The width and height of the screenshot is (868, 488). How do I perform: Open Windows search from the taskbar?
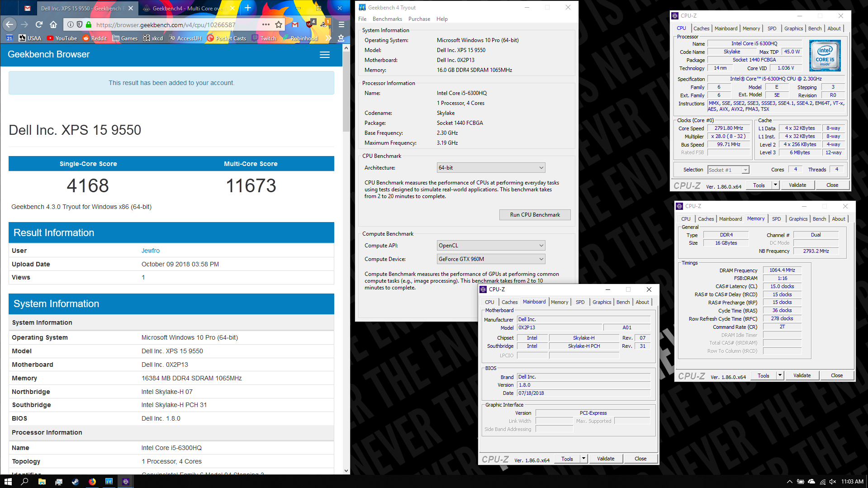point(24,482)
